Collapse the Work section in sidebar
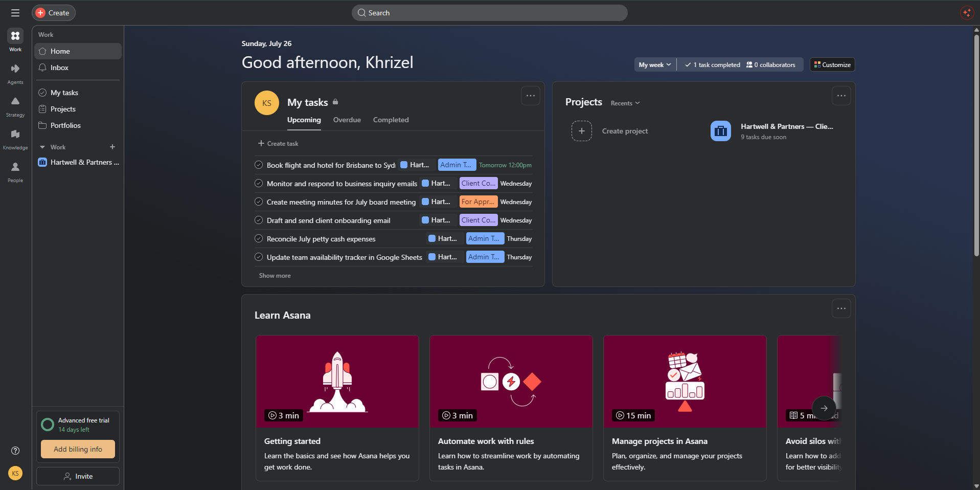980x490 pixels. [42, 147]
